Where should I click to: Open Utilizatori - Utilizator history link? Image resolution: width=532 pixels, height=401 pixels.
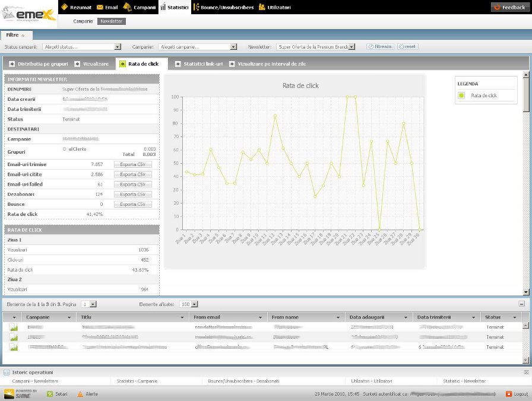tap(372, 381)
